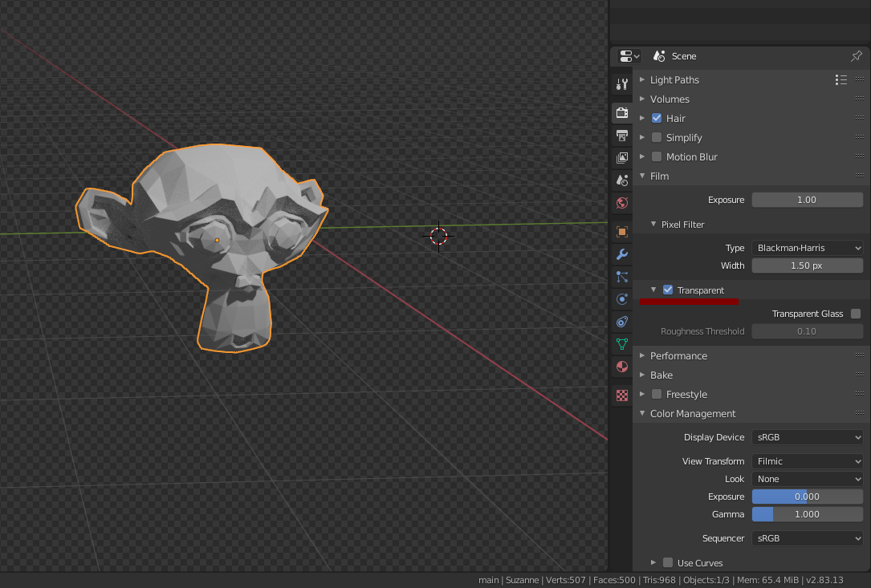Click version "v2.83.13" in status bar
Image resolution: width=871 pixels, height=588 pixels.
[824, 580]
